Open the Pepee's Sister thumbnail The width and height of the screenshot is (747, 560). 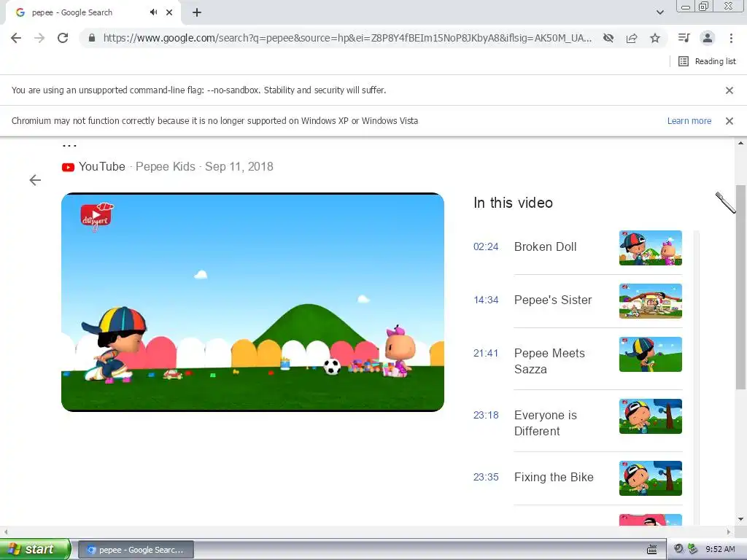pos(650,301)
